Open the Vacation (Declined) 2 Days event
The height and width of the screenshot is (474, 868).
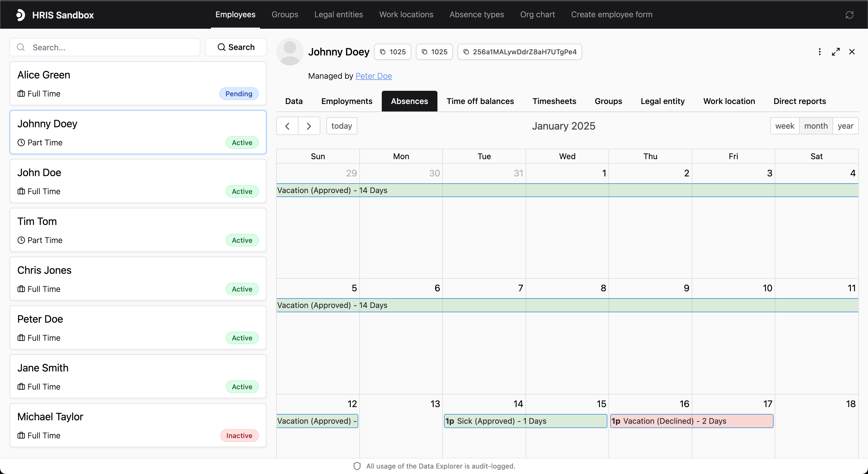692,421
